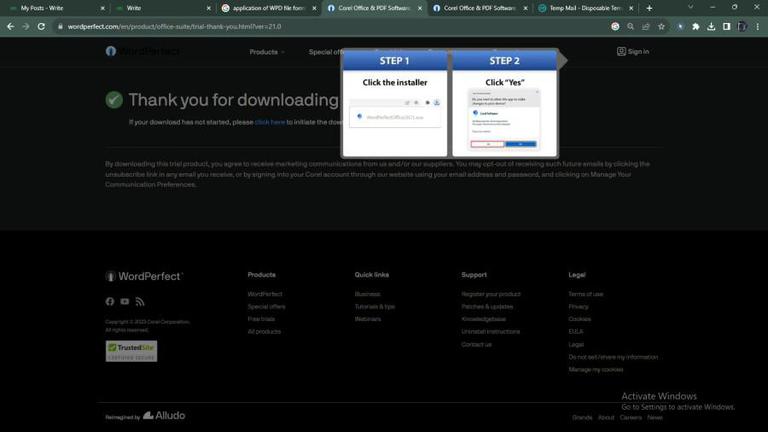The width and height of the screenshot is (768, 432).
Task: Expand the Products menu in site header
Action: pyautogui.click(x=266, y=52)
